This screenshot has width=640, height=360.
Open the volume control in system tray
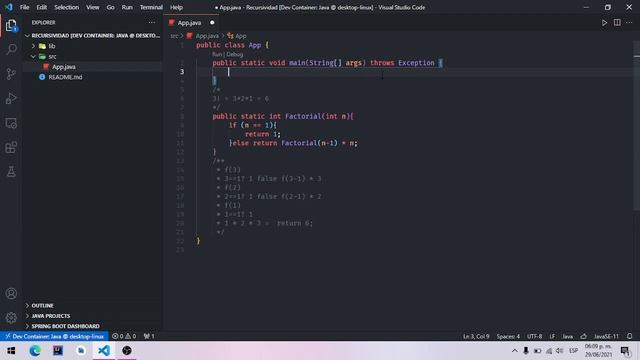pyautogui.click(x=560, y=351)
